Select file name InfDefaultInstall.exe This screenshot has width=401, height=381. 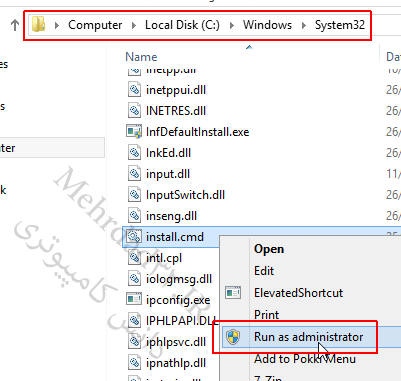point(197,132)
